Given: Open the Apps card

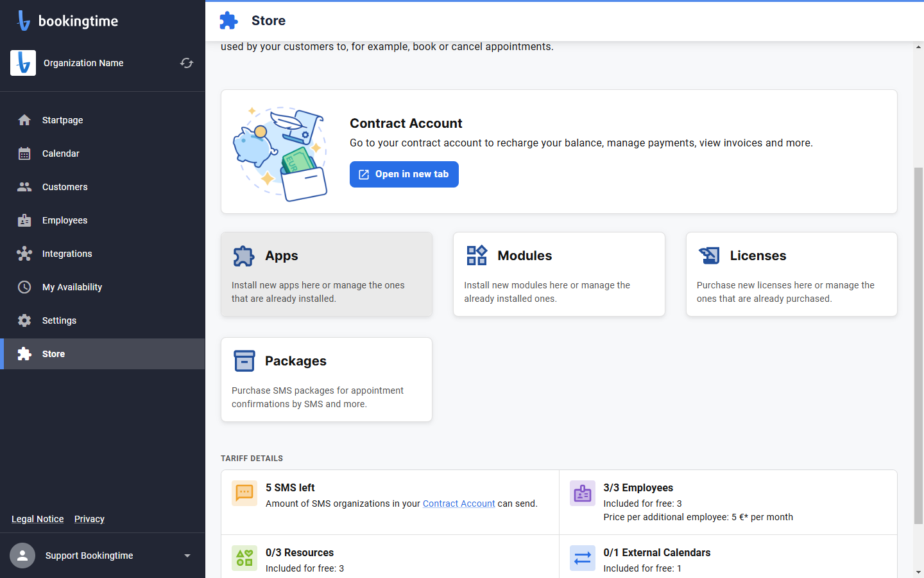Looking at the screenshot, I should tap(327, 274).
